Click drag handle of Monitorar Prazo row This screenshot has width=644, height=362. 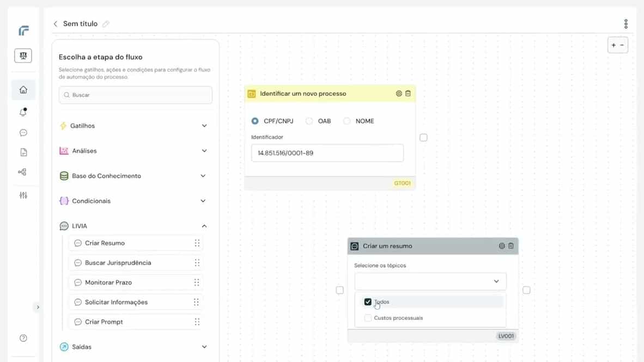pyautogui.click(x=197, y=283)
